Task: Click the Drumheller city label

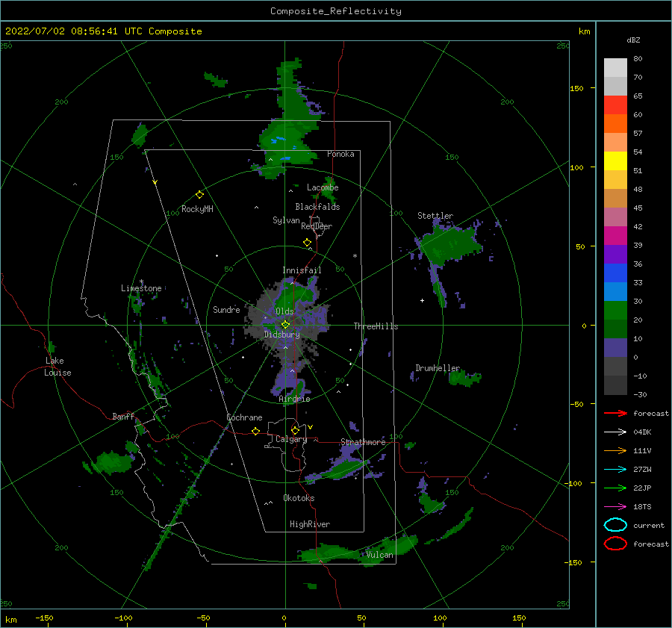Action: pyautogui.click(x=438, y=368)
